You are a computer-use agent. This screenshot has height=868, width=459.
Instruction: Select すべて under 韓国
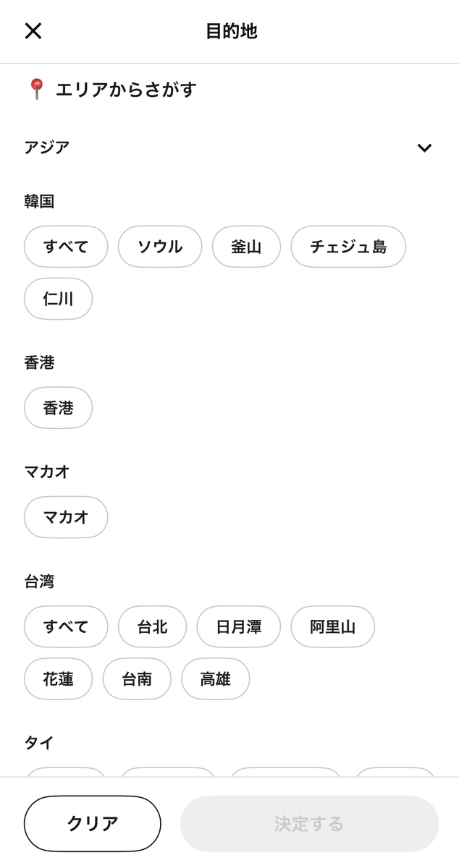(65, 247)
